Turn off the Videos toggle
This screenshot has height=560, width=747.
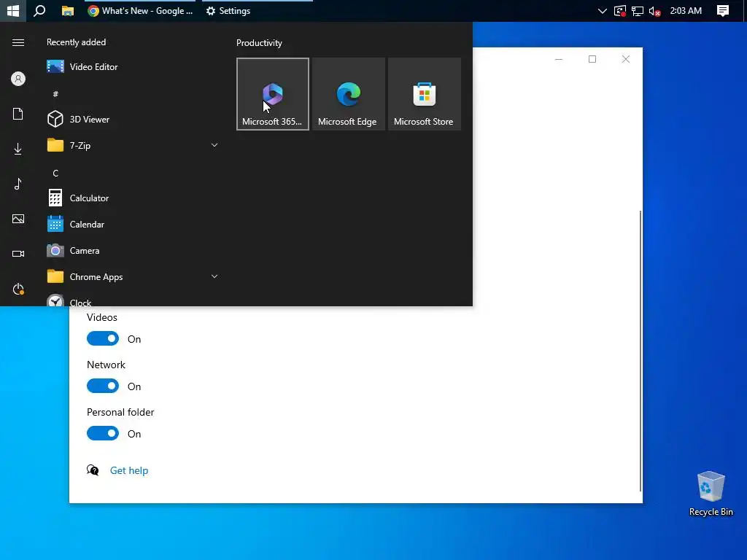point(103,338)
